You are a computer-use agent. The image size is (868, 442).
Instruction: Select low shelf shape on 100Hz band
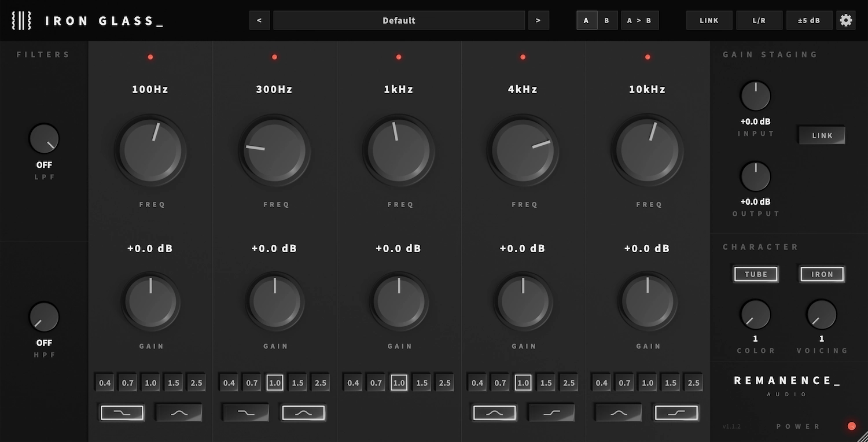(x=122, y=412)
